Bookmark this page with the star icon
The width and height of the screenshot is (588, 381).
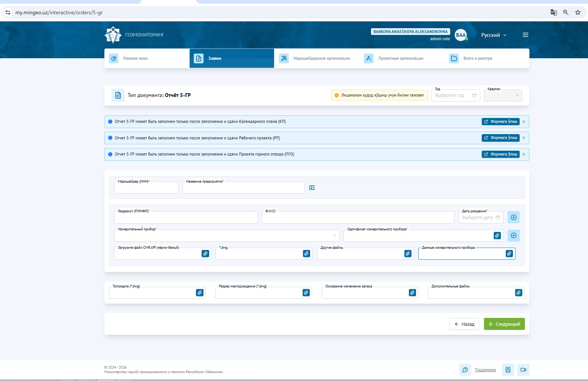point(578,12)
